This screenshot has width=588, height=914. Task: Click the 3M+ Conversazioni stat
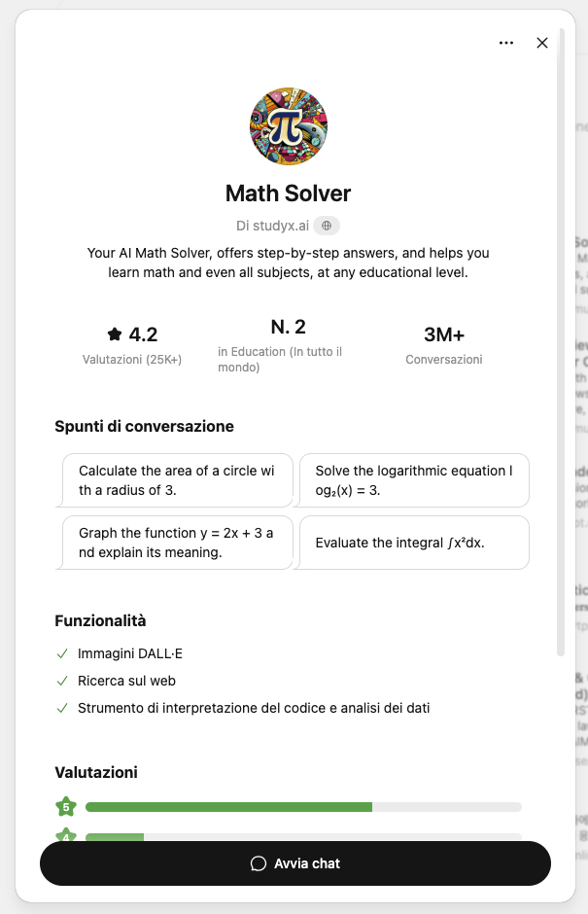444,341
